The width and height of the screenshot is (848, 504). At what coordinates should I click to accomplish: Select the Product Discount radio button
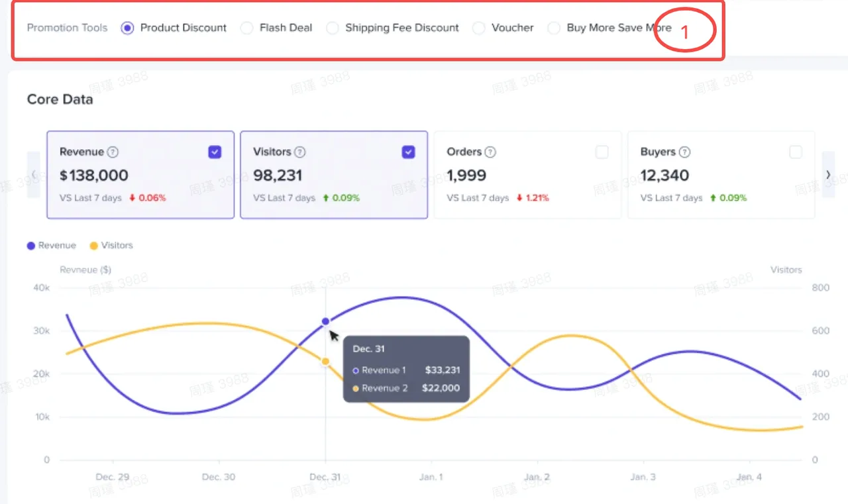(128, 28)
